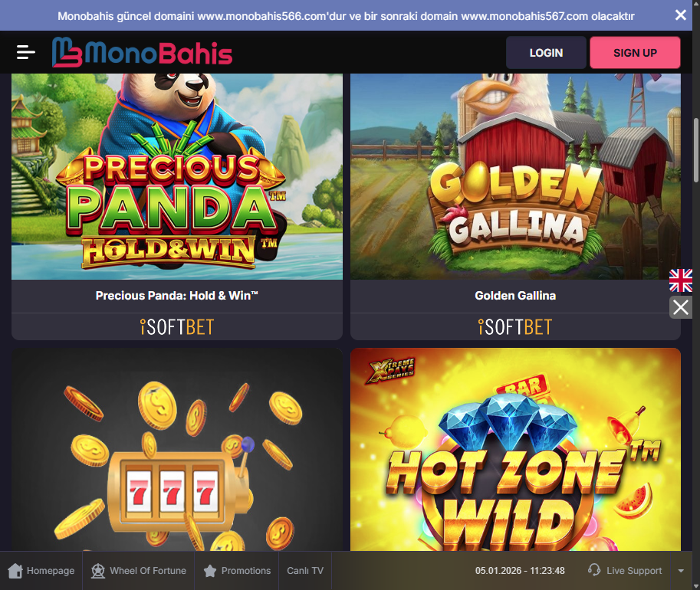Click the Live Support headset icon
Viewport: 700px width, 590px height.
(x=594, y=570)
